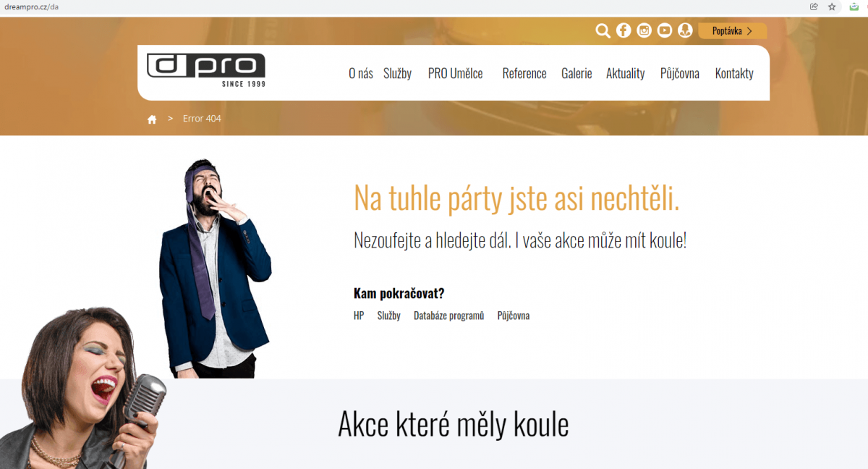The image size is (868, 469).
Task: Expand the PRO Umělce menu
Action: pos(456,73)
